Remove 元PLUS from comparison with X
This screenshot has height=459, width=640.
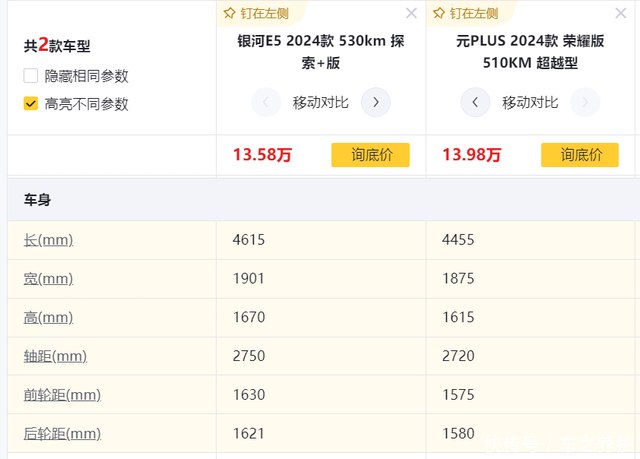(621, 13)
